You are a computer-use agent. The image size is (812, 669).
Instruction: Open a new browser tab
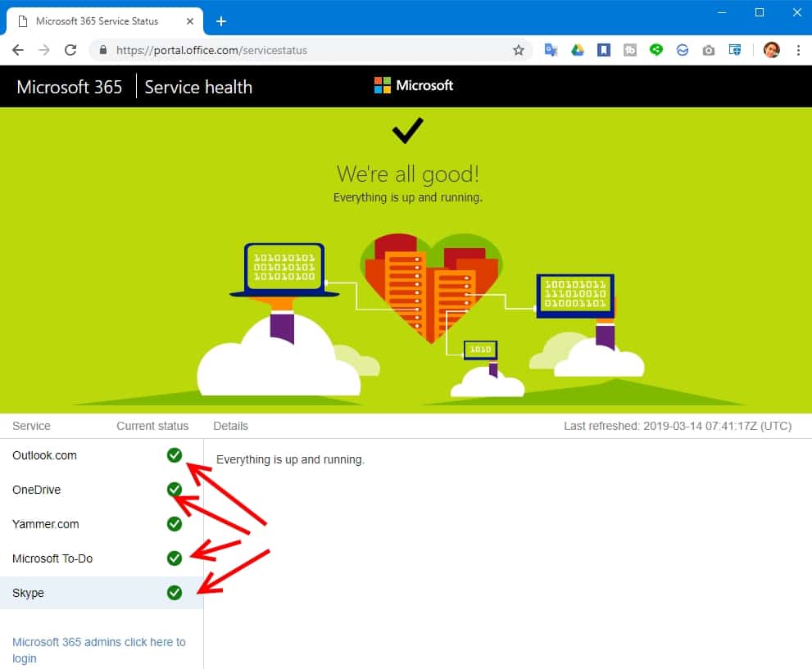click(220, 20)
